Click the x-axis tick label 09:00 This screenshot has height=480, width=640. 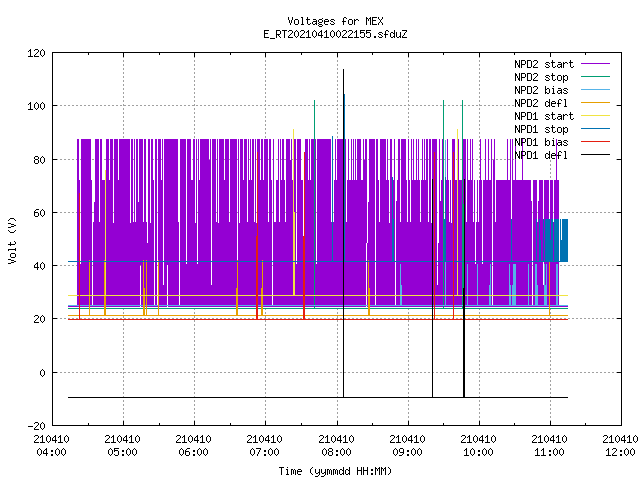pos(407,453)
